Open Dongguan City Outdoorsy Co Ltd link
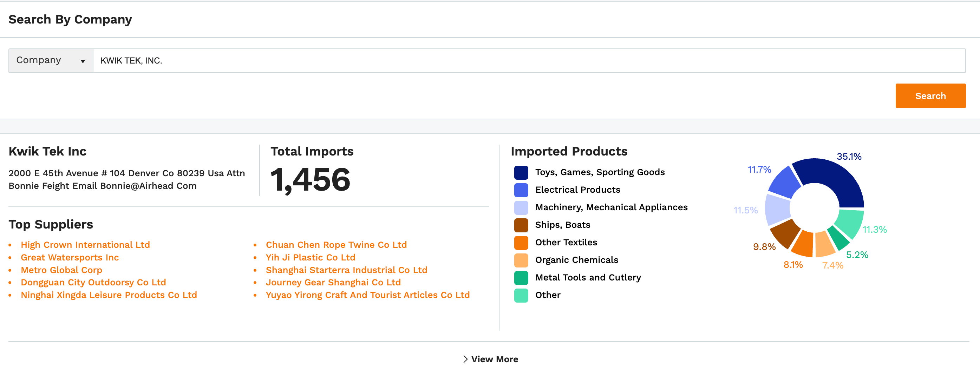This screenshot has height=377, width=980. (x=93, y=282)
